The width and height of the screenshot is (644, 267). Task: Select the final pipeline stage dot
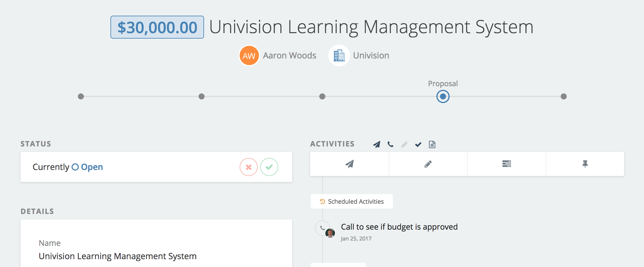coord(564,96)
